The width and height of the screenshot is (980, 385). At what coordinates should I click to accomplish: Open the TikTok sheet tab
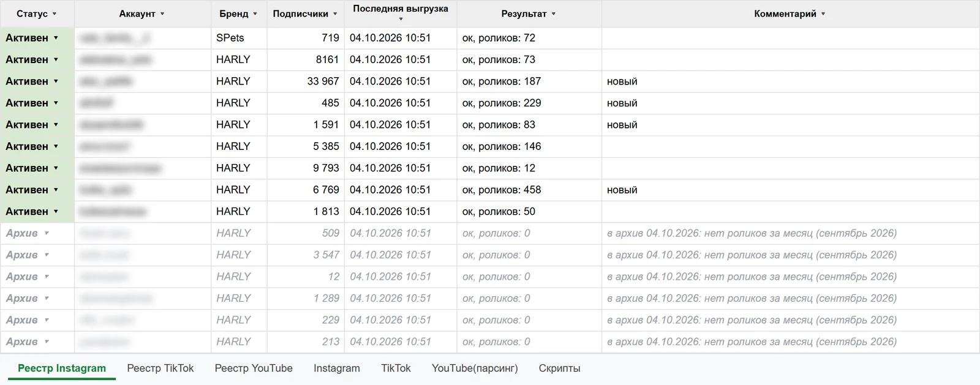[396, 368]
